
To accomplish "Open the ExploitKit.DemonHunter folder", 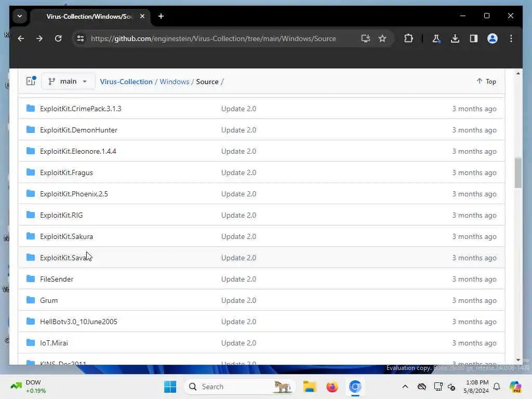I will [78, 130].
